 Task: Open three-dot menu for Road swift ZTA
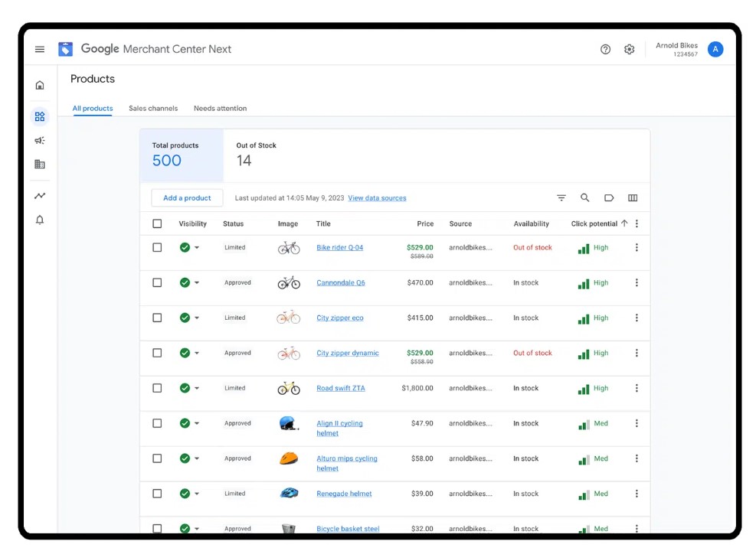tap(637, 388)
